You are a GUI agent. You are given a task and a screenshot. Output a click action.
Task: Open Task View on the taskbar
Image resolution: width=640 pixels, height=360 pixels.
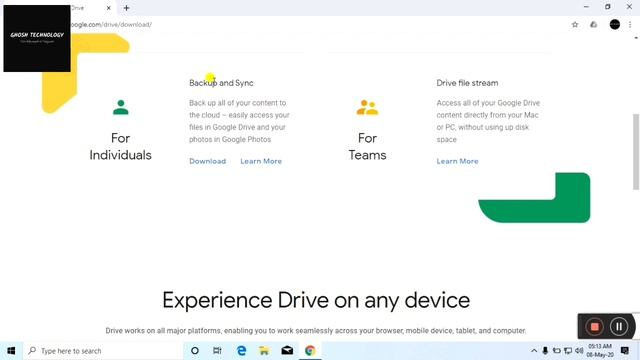[x=217, y=351]
